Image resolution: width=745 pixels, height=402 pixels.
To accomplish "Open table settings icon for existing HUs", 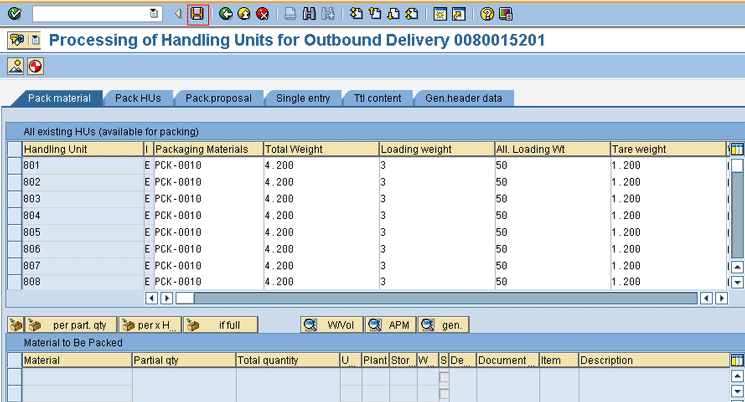I will pos(736,149).
